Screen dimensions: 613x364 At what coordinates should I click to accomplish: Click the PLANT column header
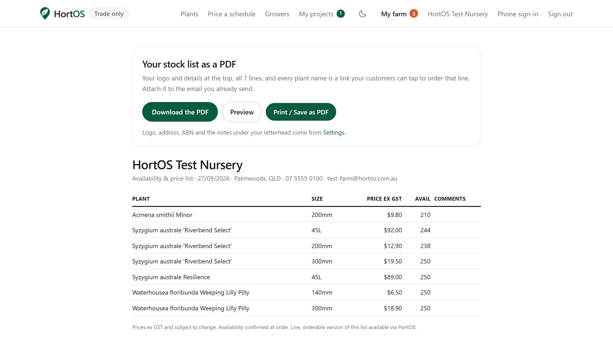tap(141, 199)
